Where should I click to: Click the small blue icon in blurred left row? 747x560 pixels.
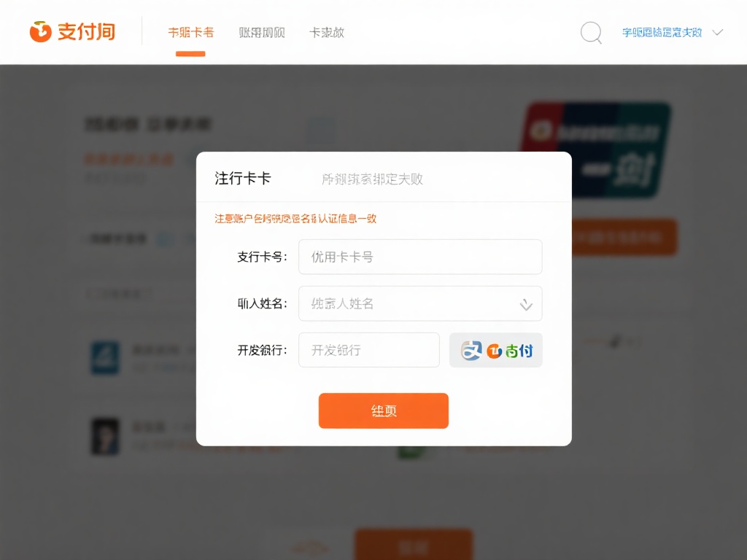click(165, 238)
